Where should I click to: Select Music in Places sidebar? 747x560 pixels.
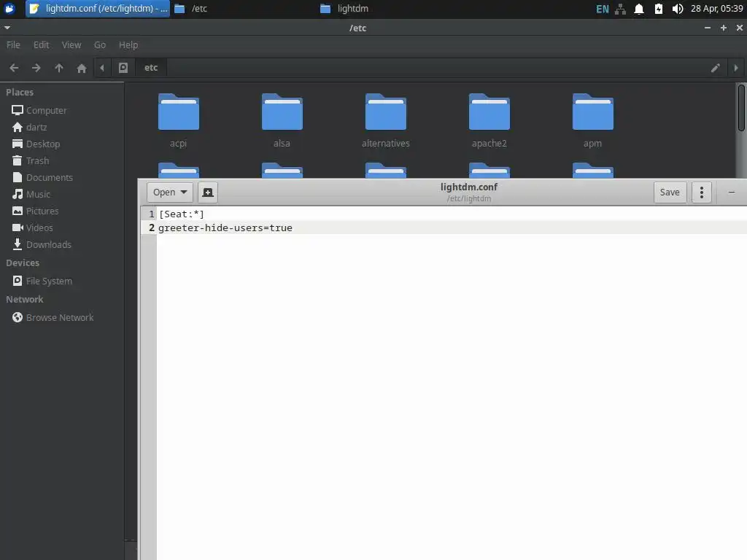point(31,194)
